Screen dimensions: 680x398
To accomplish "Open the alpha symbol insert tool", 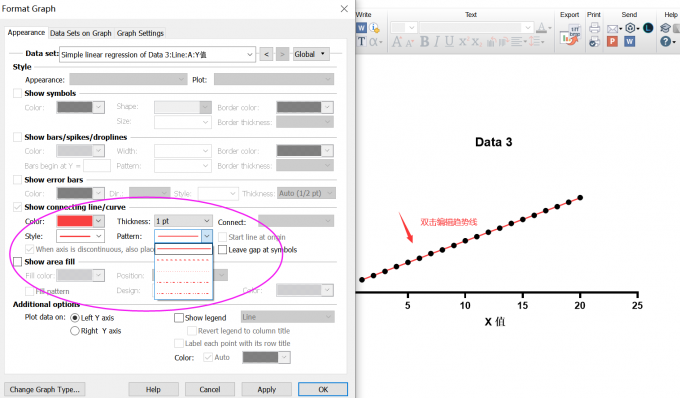I will 376,42.
